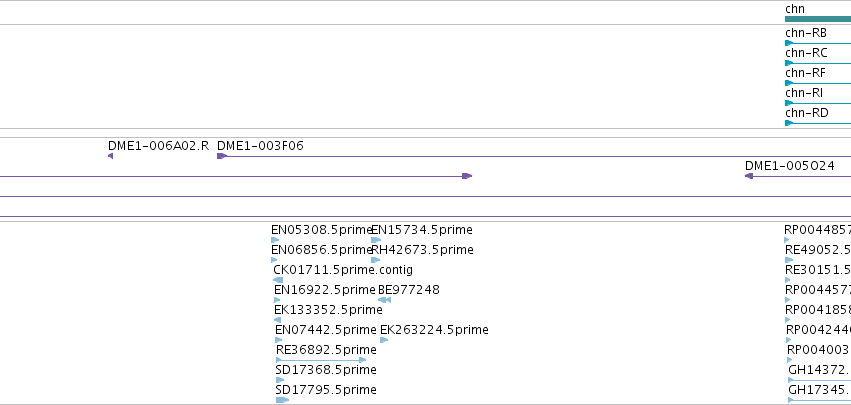Screen dimensions: 851x405
Task: Select the BE977248 EST arrows
Action: click(x=384, y=300)
